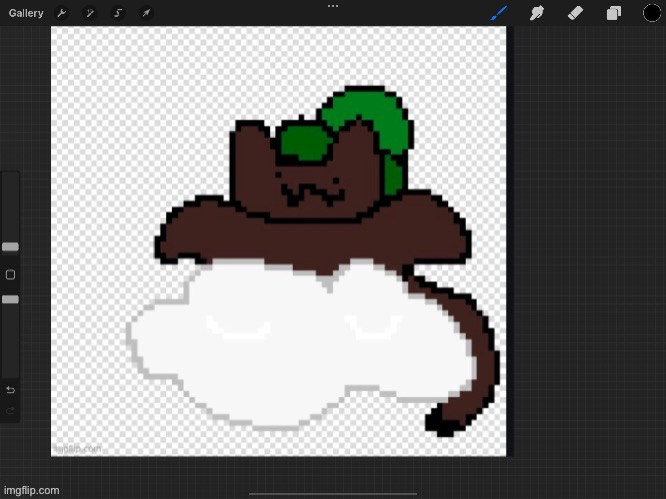Screen dimensions: 666x499
Task: Click the brush size slider handle
Action: [x=10, y=247]
